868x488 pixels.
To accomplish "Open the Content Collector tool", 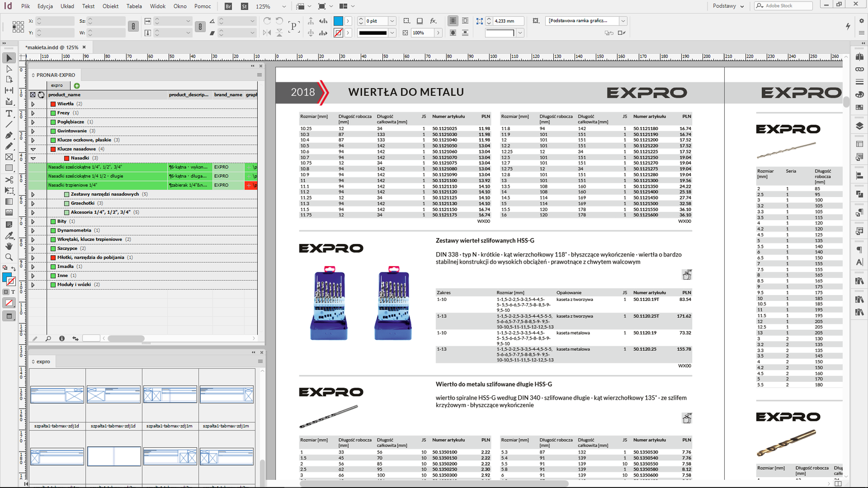I will pyautogui.click(x=9, y=102).
